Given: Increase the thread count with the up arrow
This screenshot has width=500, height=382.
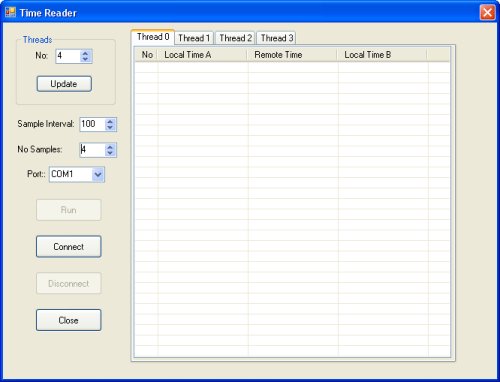Looking at the screenshot, I should (85, 53).
